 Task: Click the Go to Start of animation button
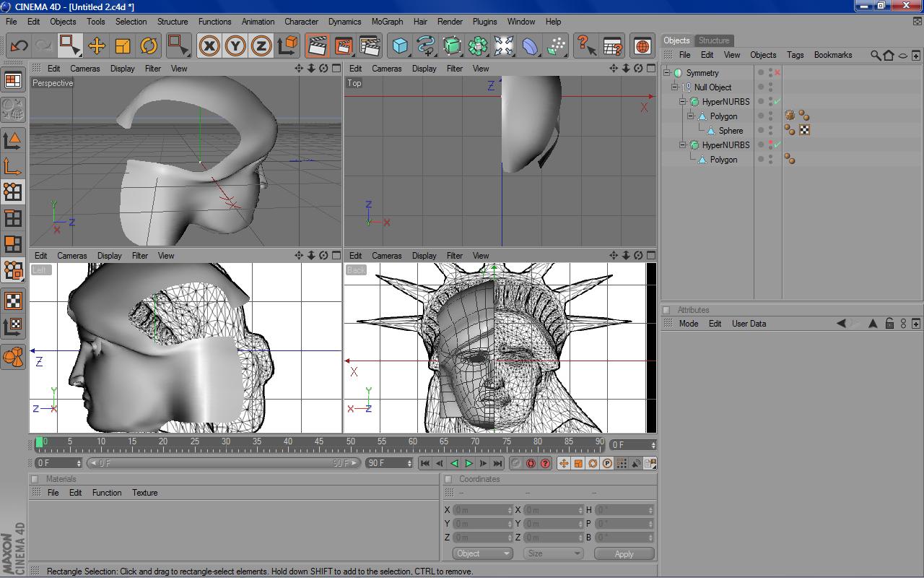click(x=425, y=463)
